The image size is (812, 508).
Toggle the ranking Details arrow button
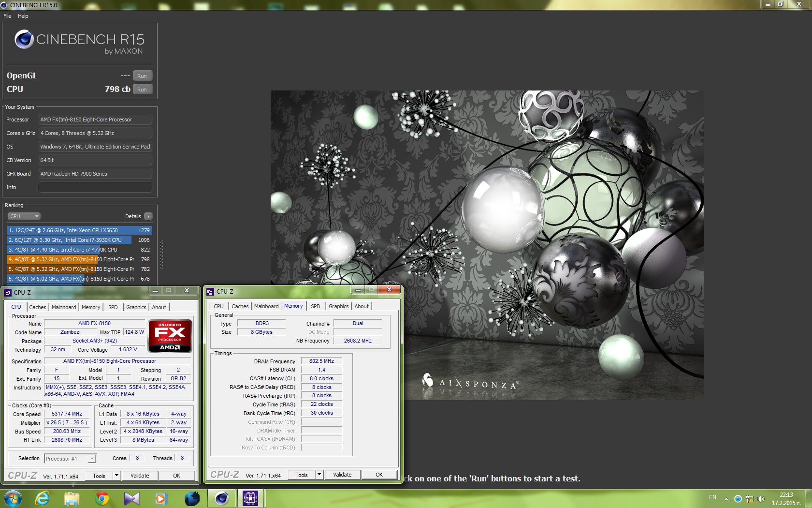click(148, 216)
